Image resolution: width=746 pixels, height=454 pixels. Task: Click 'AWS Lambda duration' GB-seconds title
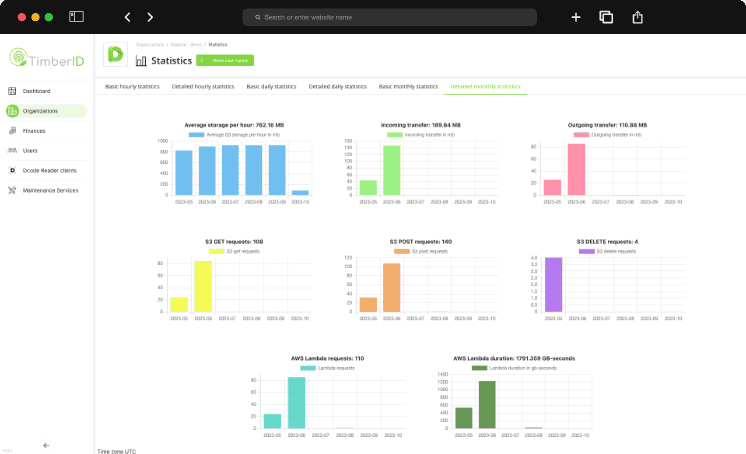tap(514, 358)
